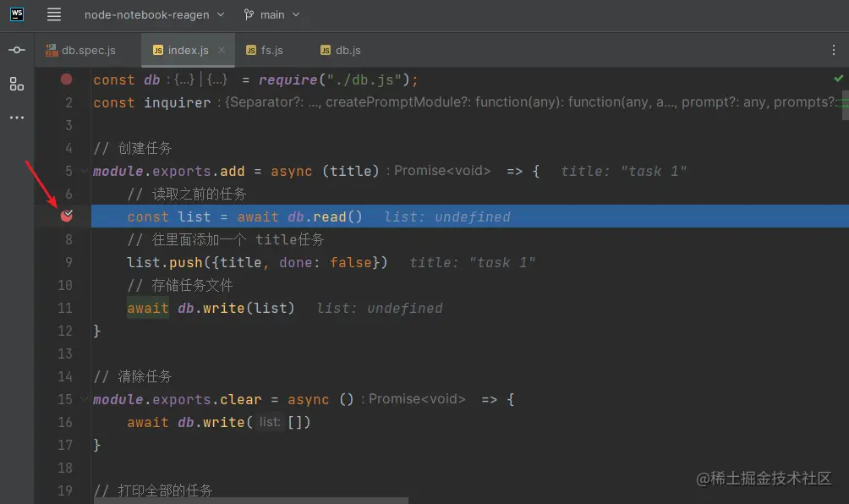Open the hamburger main menu

tap(53, 14)
